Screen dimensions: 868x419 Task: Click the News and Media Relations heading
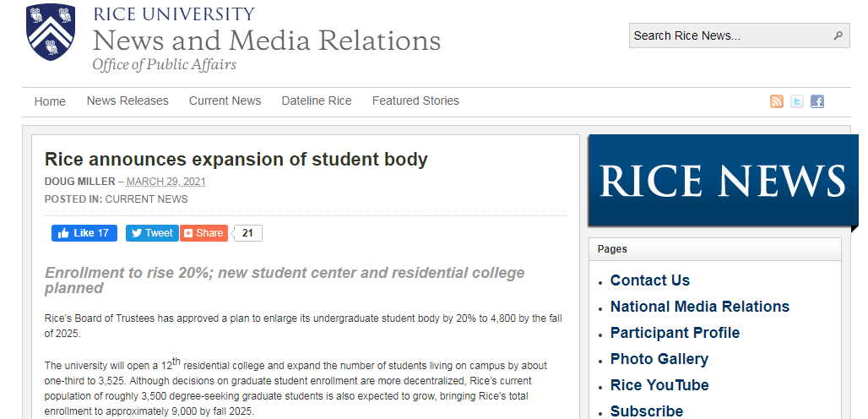[x=266, y=41]
